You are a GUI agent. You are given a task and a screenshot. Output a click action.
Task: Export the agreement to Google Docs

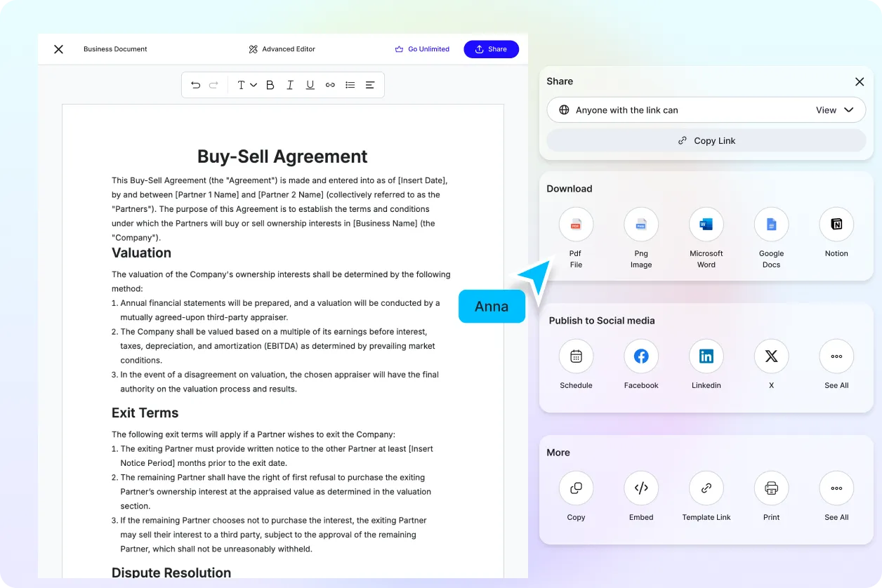click(x=771, y=224)
